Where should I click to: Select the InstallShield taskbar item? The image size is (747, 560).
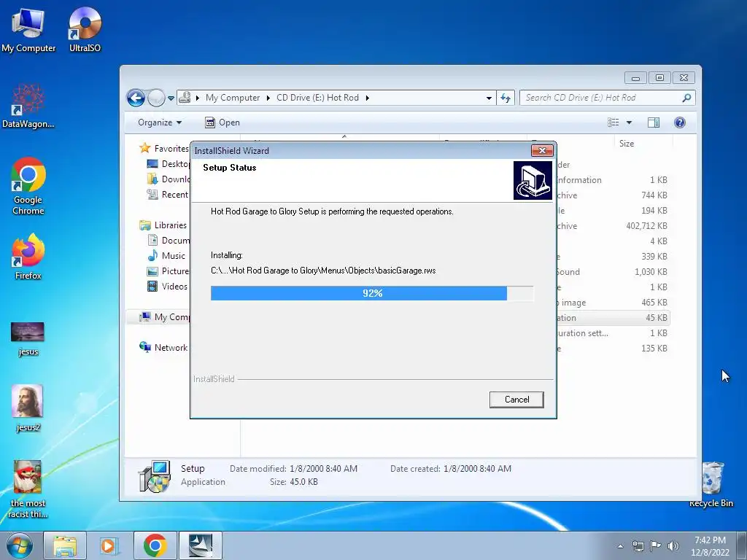point(201,545)
